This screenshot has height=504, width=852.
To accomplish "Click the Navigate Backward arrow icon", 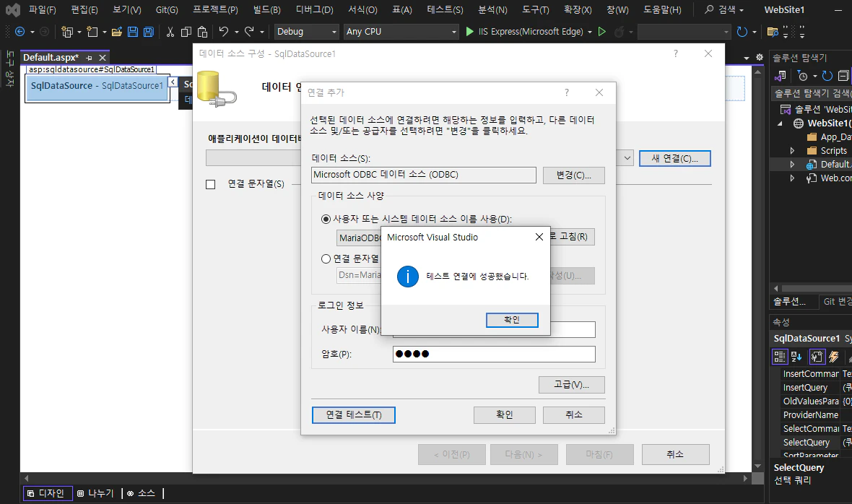I will coord(20,32).
